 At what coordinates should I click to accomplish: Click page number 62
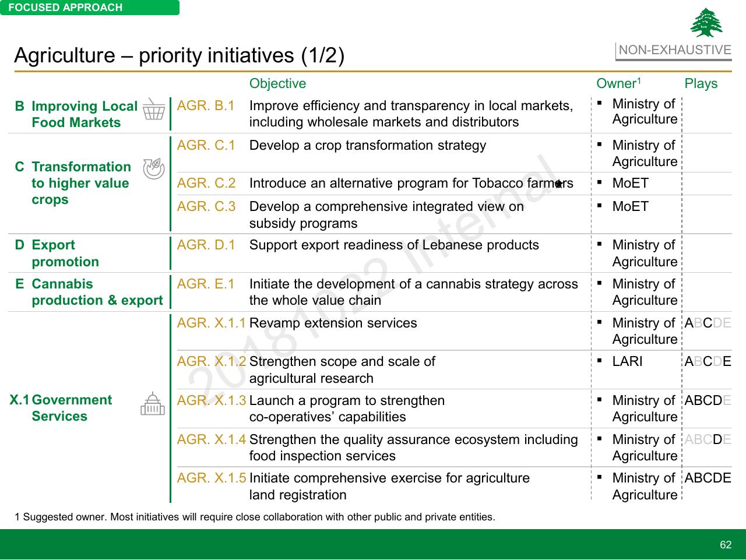pyautogui.click(x=726, y=545)
